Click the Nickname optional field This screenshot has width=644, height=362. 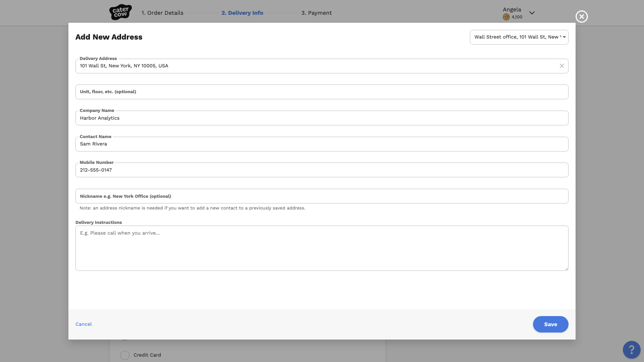tap(322, 196)
